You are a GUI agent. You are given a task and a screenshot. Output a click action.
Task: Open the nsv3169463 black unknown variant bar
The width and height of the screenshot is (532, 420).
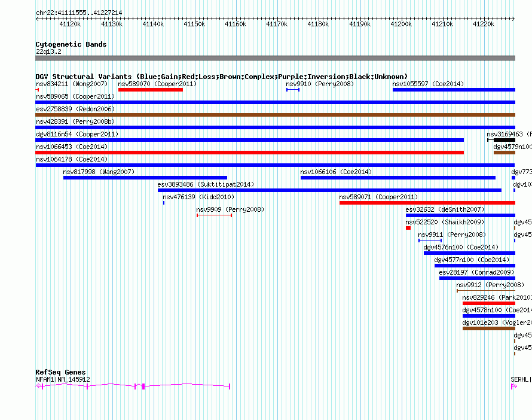[504, 140]
